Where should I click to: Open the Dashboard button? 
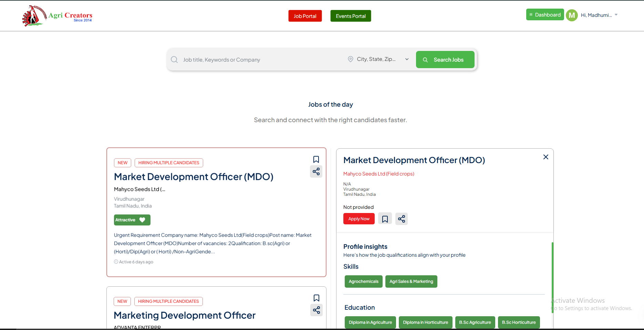pyautogui.click(x=545, y=15)
